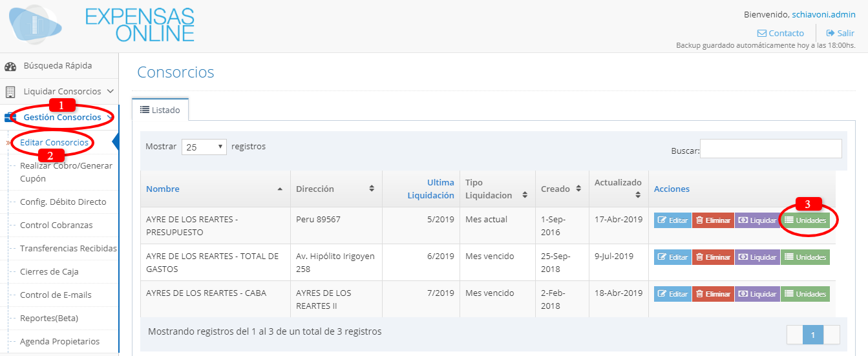Screen dimensions: 868x356
Task: Click the Liquidar Consorcios building icon
Action: tap(10, 92)
